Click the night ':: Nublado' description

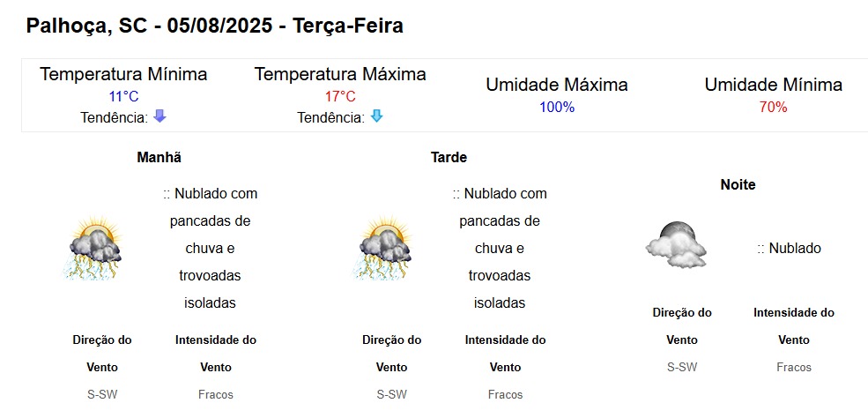790,248
